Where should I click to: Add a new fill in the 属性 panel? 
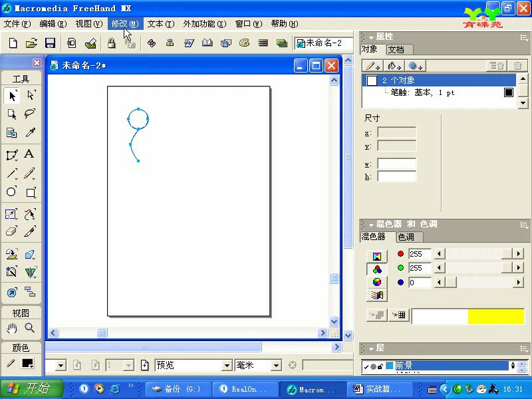394,66
